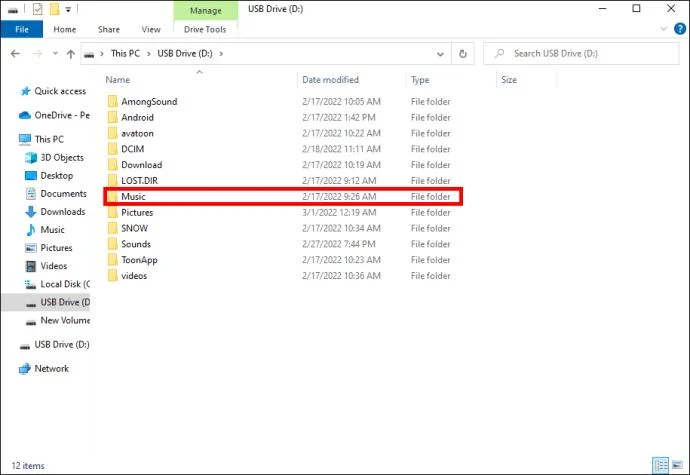Open Explorer Help question mark icon
The height and width of the screenshot is (475, 690).
click(x=679, y=29)
